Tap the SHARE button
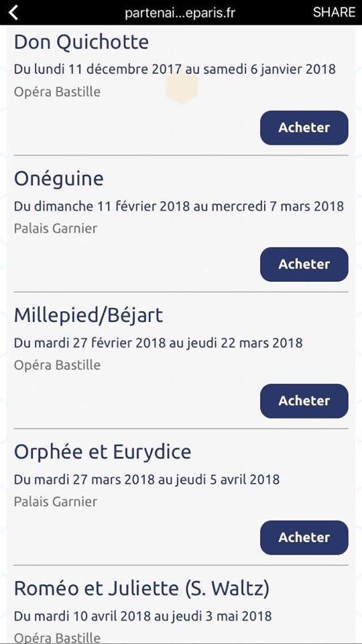This screenshot has width=362, height=644. [334, 12]
